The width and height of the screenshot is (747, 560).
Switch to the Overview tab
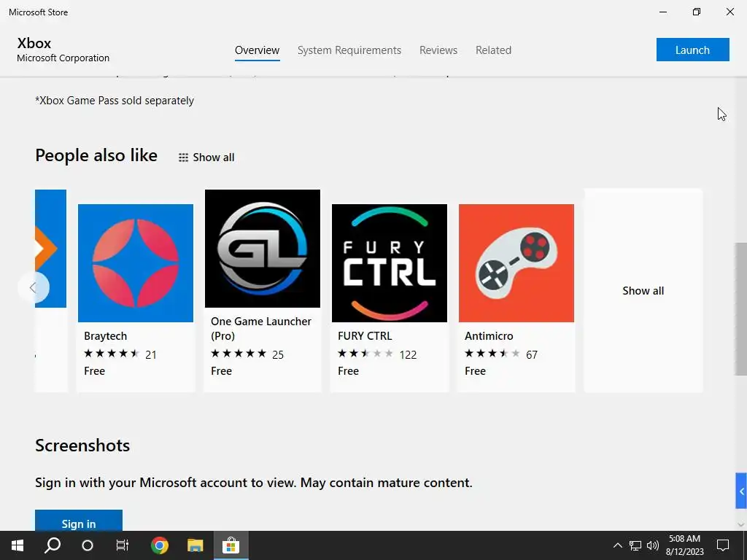click(x=258, y=50)
